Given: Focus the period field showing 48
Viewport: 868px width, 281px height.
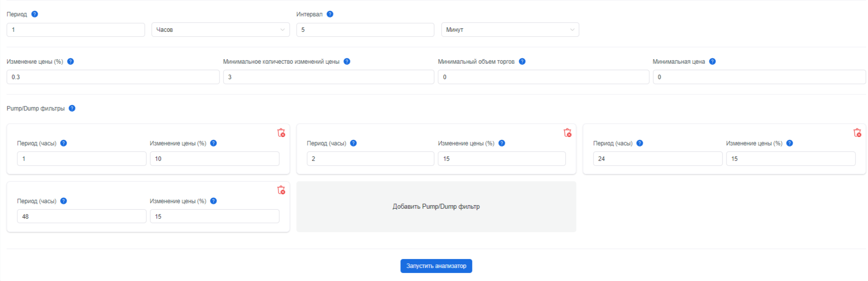Looking at the screenshot, I should pos(82,216).
